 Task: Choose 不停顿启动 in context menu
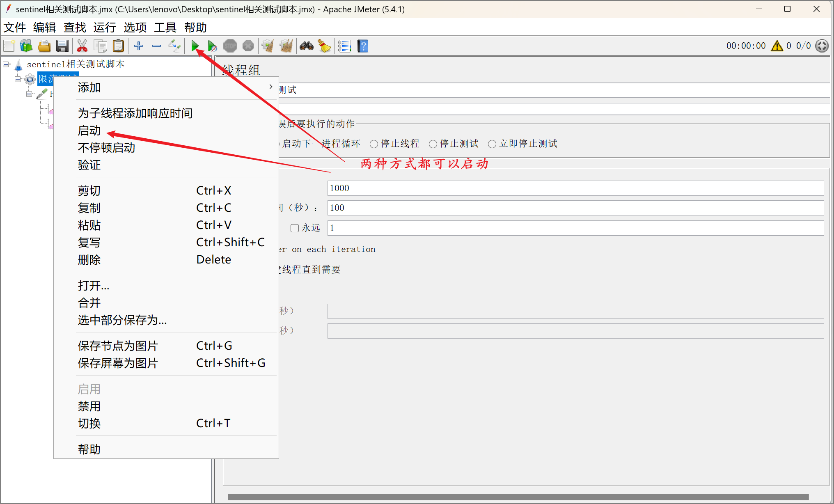166,148
